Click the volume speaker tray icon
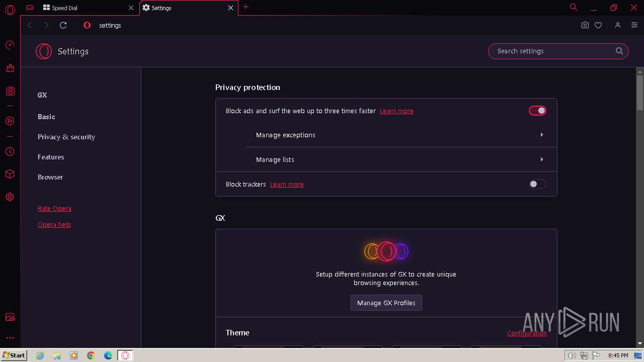This screenshot has width=644, height=362. coord(572,355)
